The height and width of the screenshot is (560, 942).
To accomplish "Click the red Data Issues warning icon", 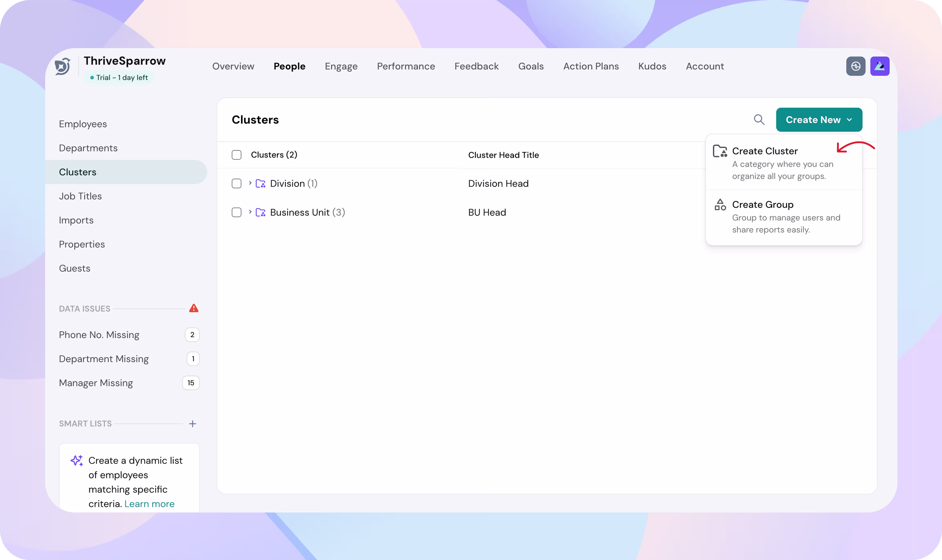I will (x=194, y=308).
